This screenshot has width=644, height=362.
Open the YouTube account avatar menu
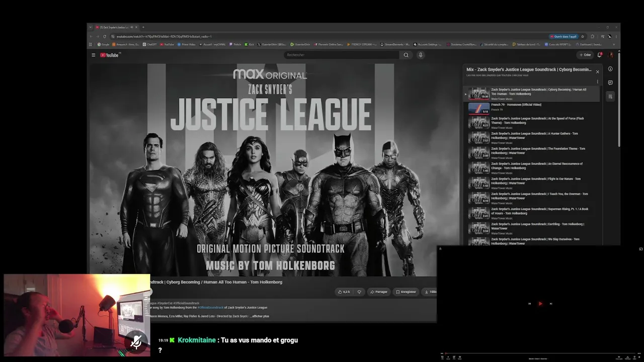pyautogui.click(x=611, y=55)
